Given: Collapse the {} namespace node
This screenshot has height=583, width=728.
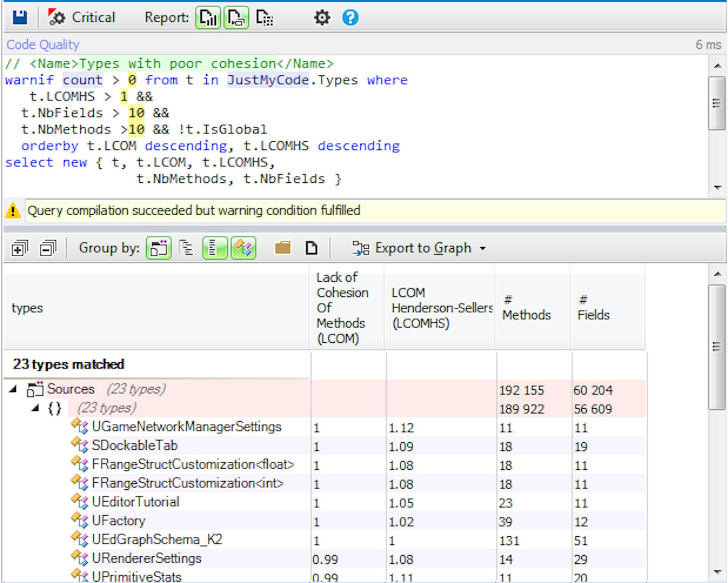Looking at the screenshot, I should click(35, 408).
